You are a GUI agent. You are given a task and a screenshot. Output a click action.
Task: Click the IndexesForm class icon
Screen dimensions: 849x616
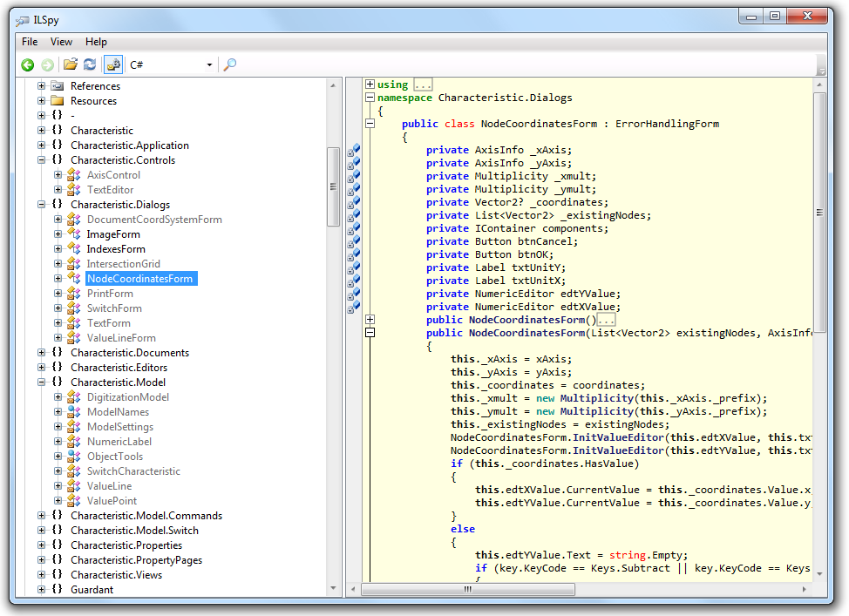74,248
